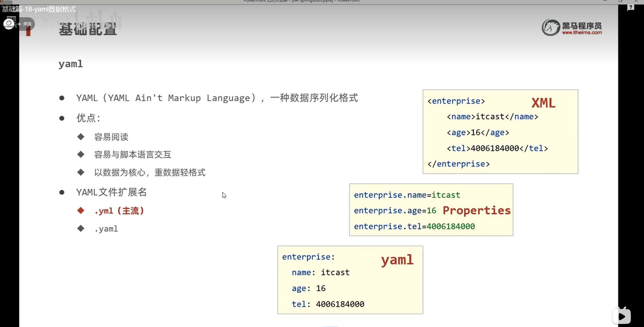Click the 以数据为核心，重数据轻格式 sub-bullet
The height and width of the screenshot is (327, 644).
[150, 173]
